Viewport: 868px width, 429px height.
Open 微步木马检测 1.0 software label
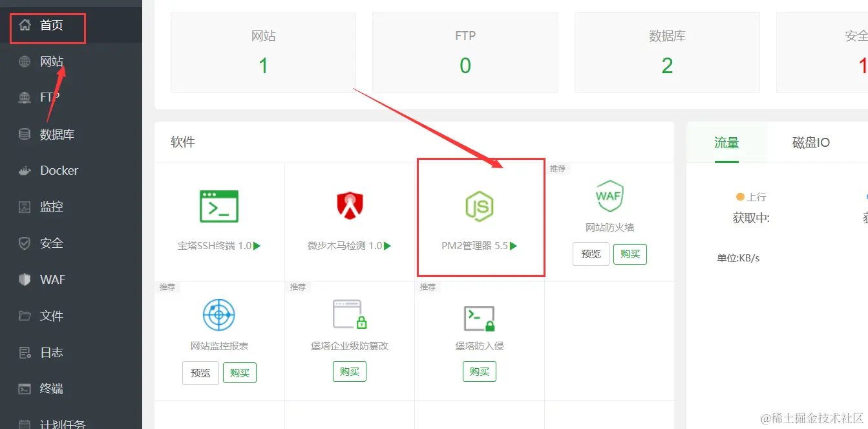tap(345, 246)
